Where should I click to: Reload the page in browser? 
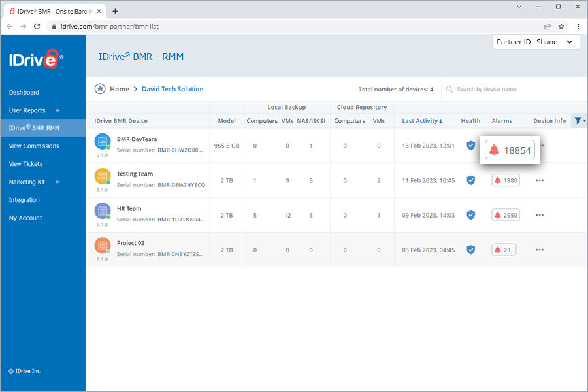pyautogui.click(x=37, y=26)
